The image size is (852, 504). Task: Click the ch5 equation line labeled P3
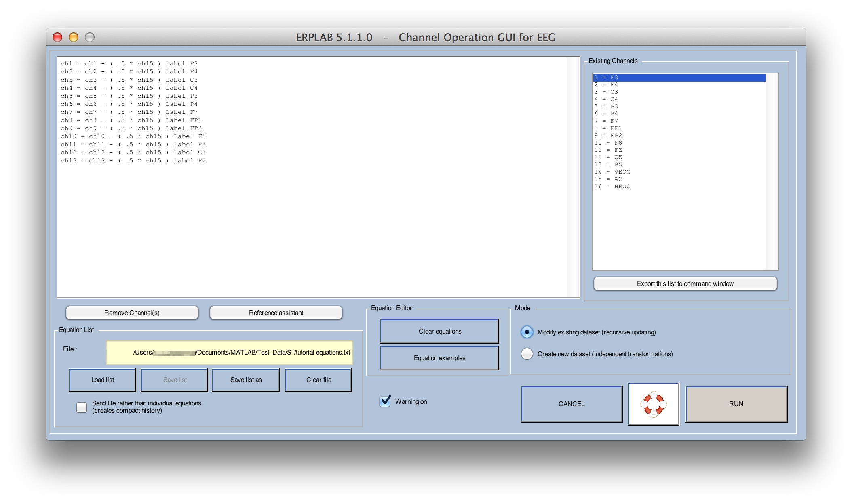pos(129,96)
